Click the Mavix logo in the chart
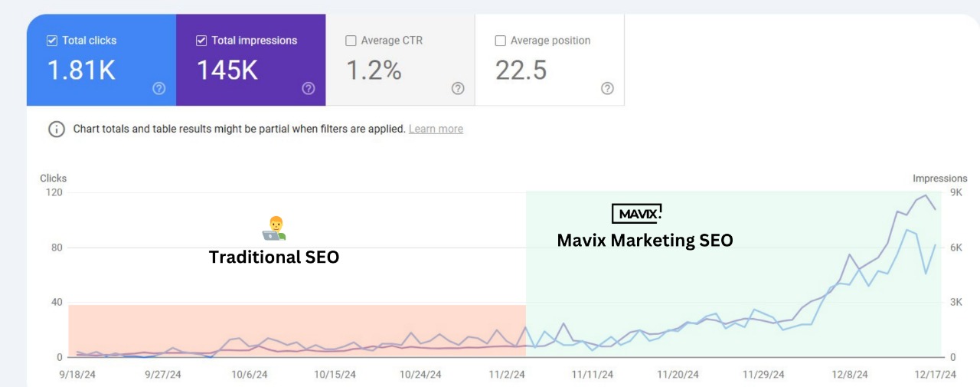The height and width of the screenshot is (387, 980). [637, 213]
